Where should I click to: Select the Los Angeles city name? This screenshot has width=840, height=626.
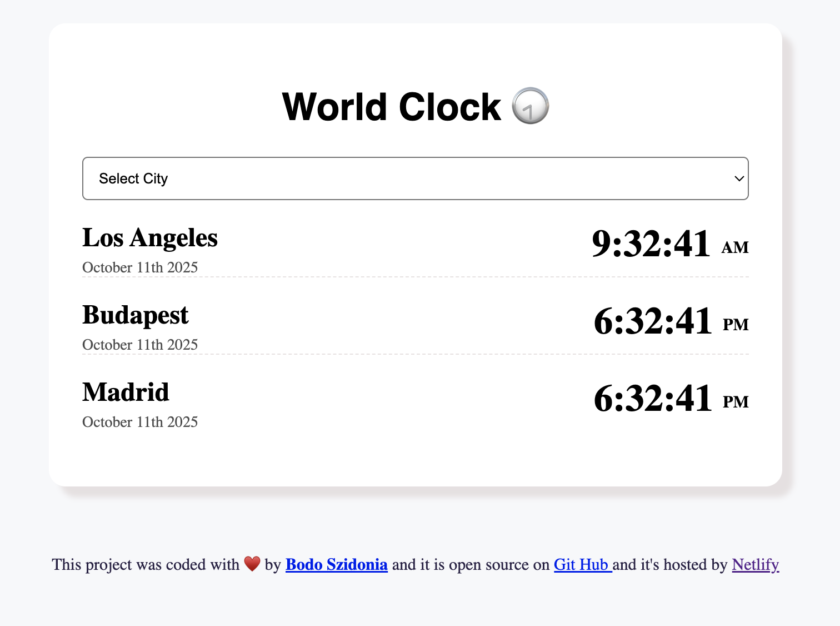(150, 238)
